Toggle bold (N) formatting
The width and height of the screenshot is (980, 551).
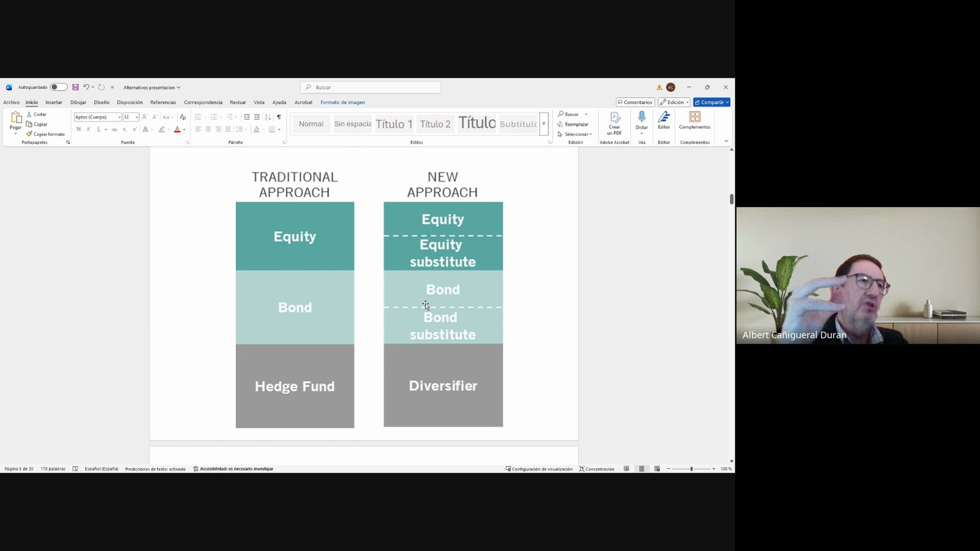[78, 129]
